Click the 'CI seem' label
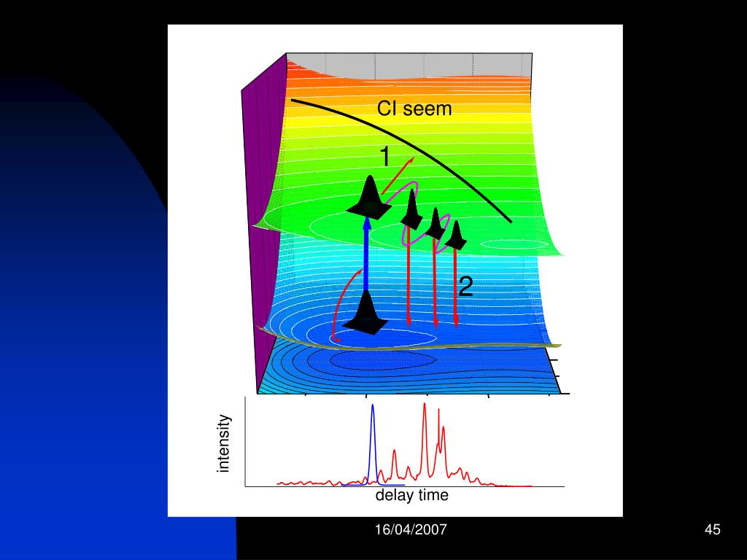The height and width of the screenshot is (560, 747). point(414,109)
